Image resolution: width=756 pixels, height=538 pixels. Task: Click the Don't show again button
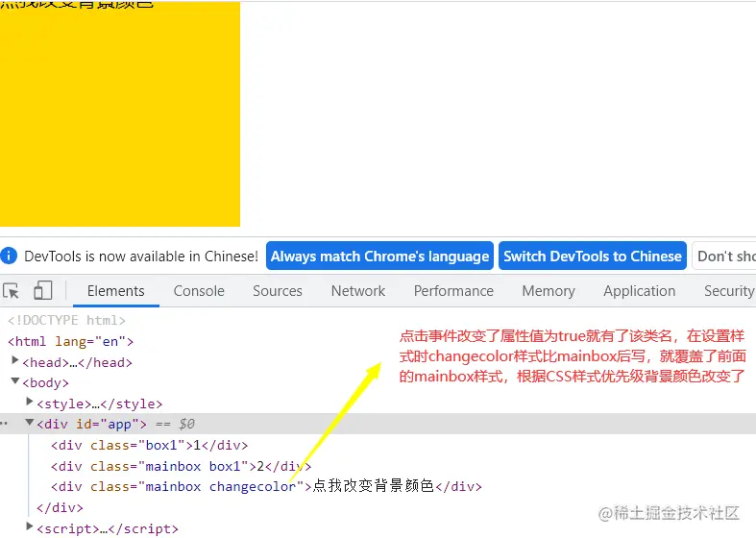tap(724, 256)
